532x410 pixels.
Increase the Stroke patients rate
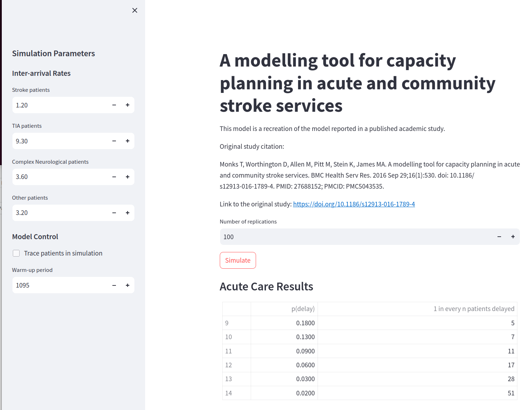pos(128,105)
